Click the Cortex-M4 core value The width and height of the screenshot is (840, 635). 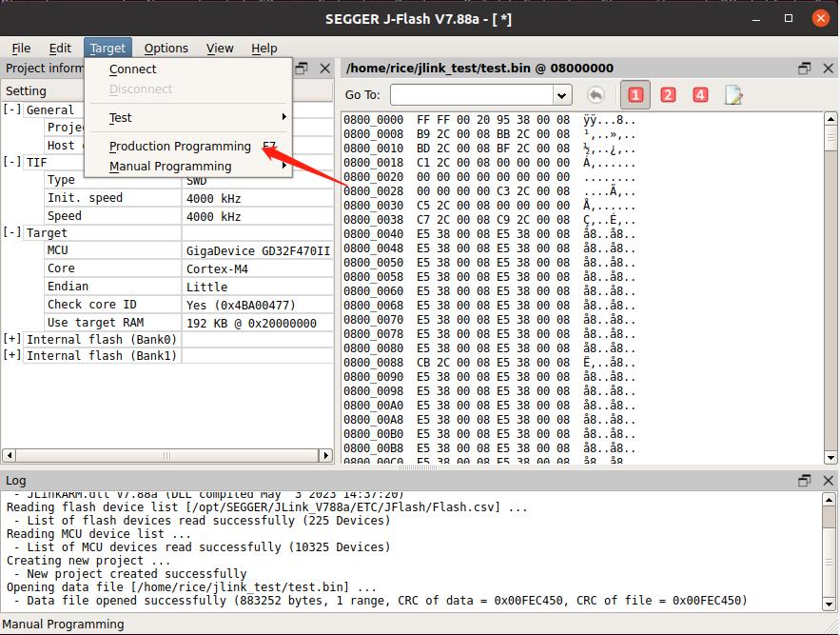(x=217, y=269)
